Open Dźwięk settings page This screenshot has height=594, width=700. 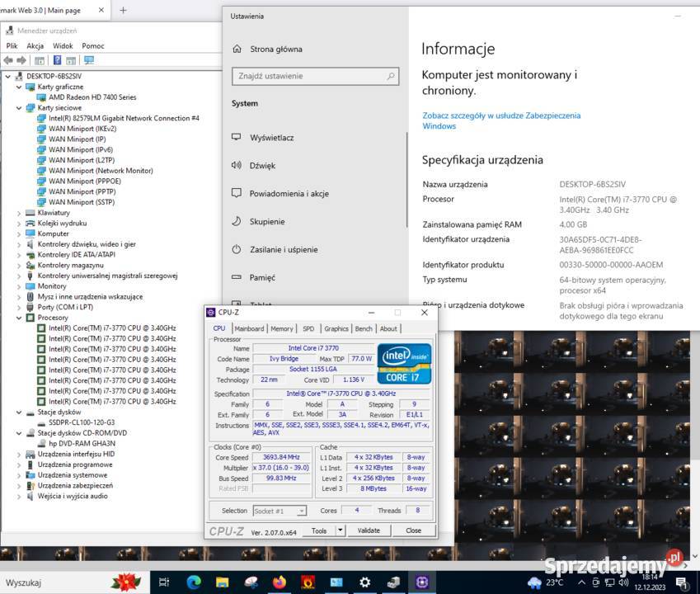(x=262, y=166)
